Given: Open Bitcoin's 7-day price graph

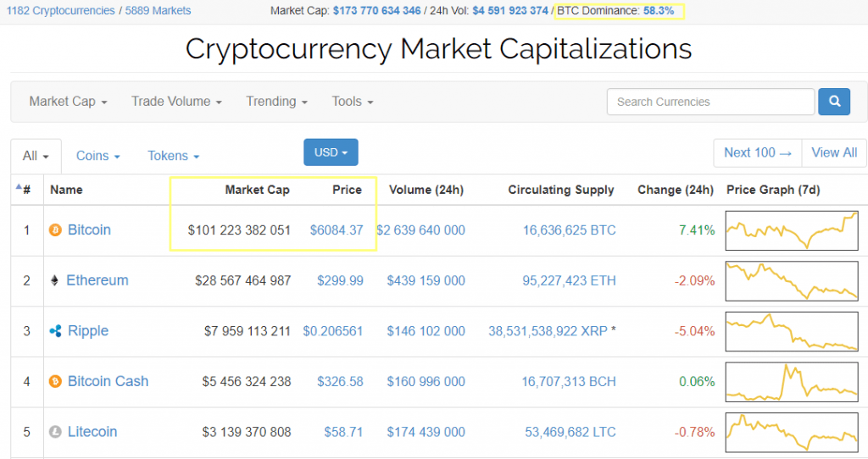Looking at the screenshot, I should click(x=792, y=230).
